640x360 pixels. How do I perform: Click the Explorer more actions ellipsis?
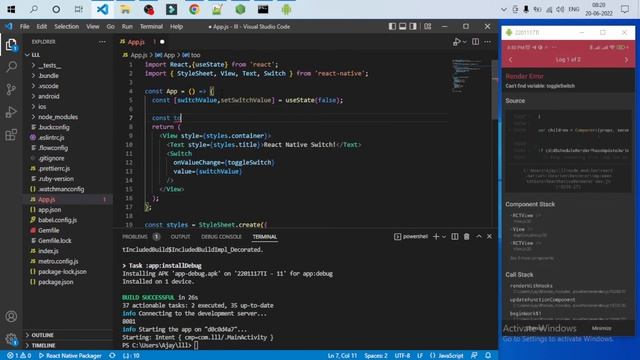click(x=102, y=42)
